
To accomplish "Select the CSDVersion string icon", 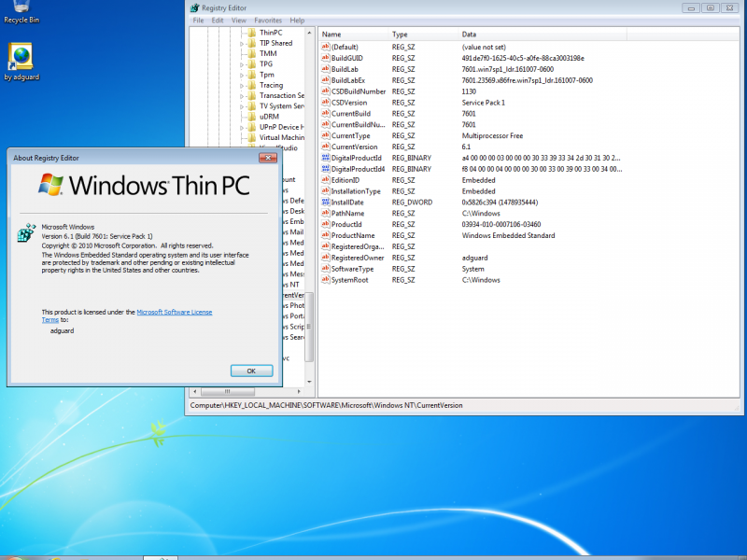I will pyautogui.click(x=325, y=103).
